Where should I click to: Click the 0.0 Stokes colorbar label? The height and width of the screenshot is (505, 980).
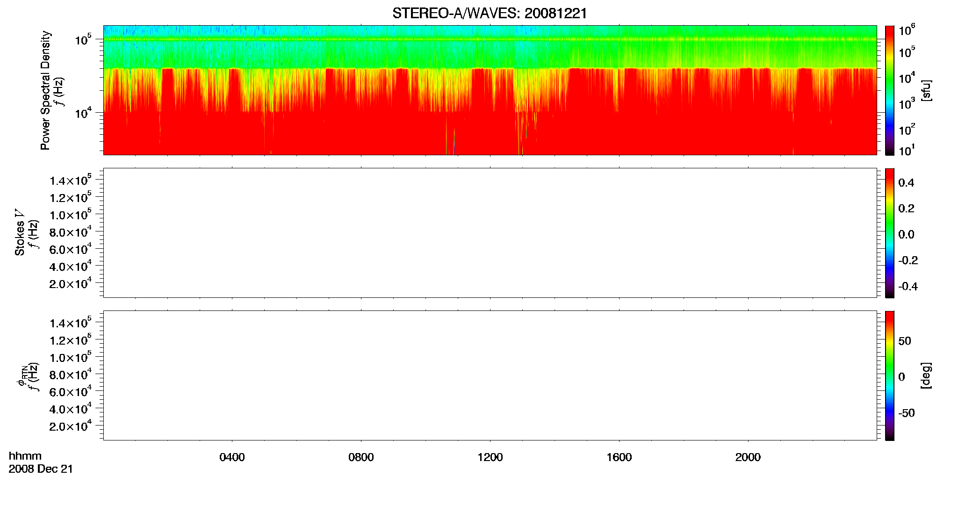coord(906,234)
